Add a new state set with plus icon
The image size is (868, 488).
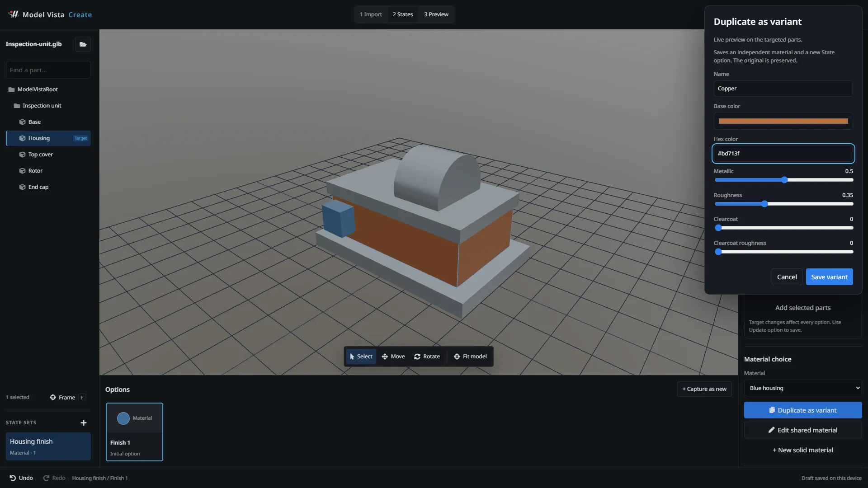(84, 423)
